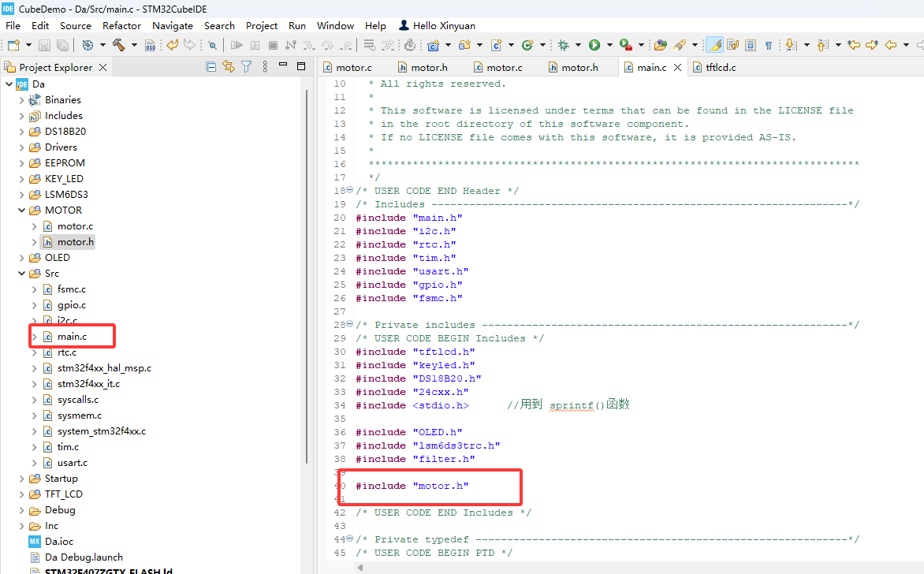Image resolution: width=924 pixels, height=574 pixels.
Task: Click the Save All toolbar icon
Action: [x=61, y=45]
